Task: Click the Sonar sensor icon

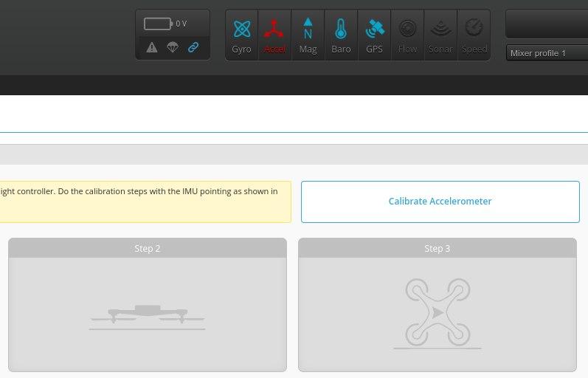Action: click(440, 35)
